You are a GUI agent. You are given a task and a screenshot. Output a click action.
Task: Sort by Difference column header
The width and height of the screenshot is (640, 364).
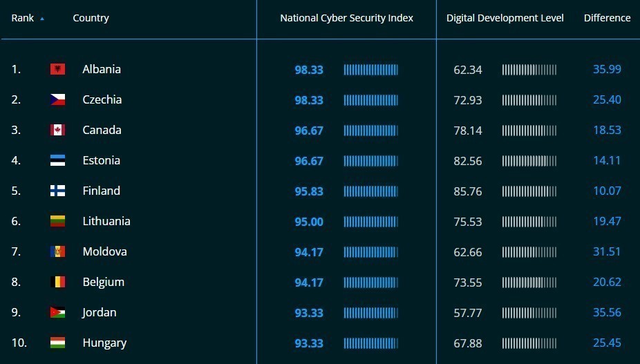coord(607,18)
